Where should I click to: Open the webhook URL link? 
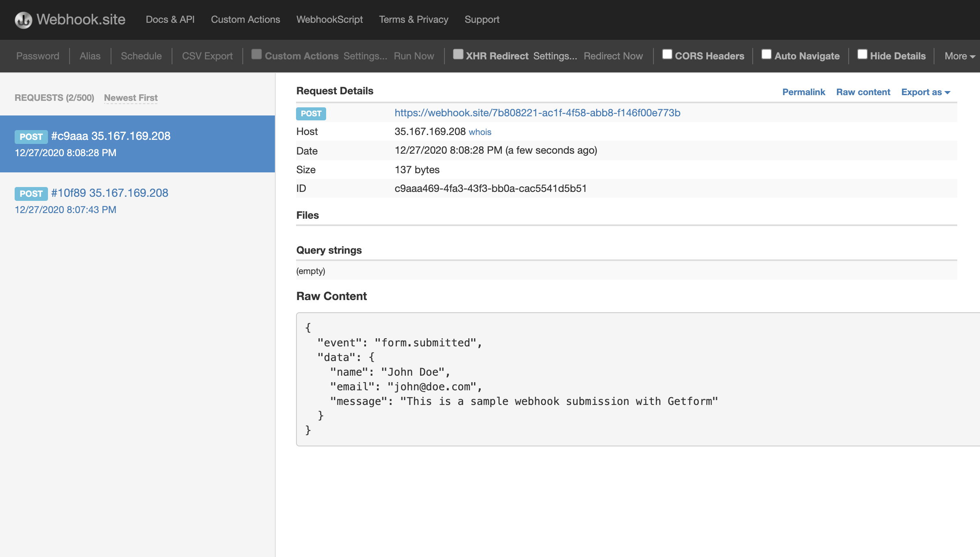[x=537, y=113]
